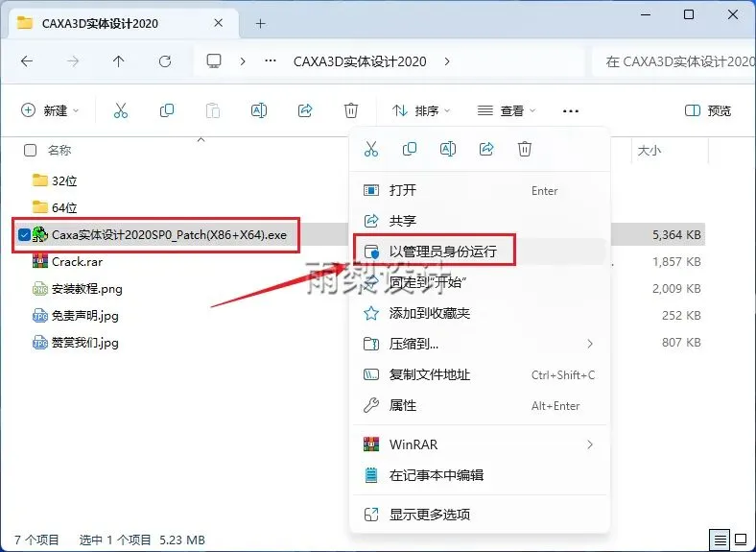Click the Rename icon in the toolbar
Viewport: 756px width, 552px height.
[259, 110]
